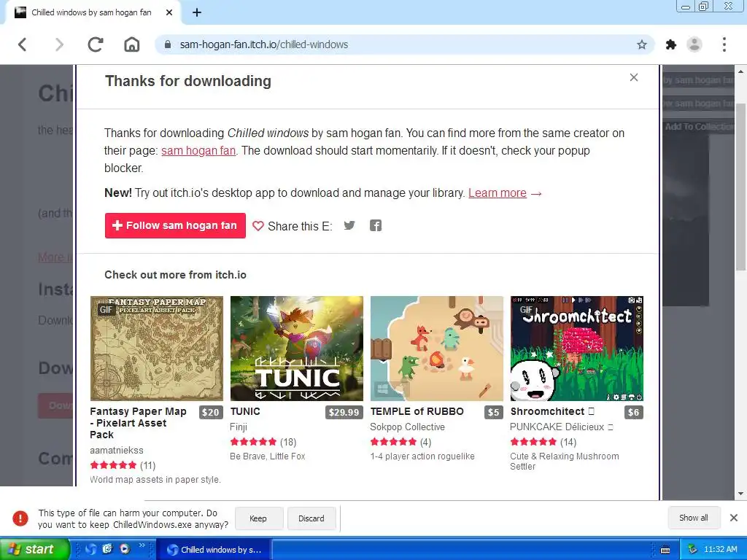This screenshot has width=747, height=560.
Task: Open the TUNIC game thumbnail
Action: point(297,348)
